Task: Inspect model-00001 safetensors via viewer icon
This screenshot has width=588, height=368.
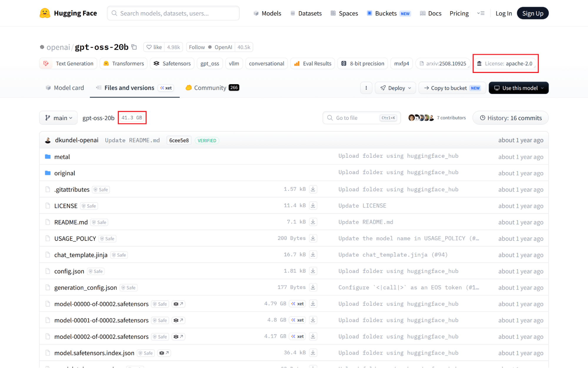Action: [178, 320]
